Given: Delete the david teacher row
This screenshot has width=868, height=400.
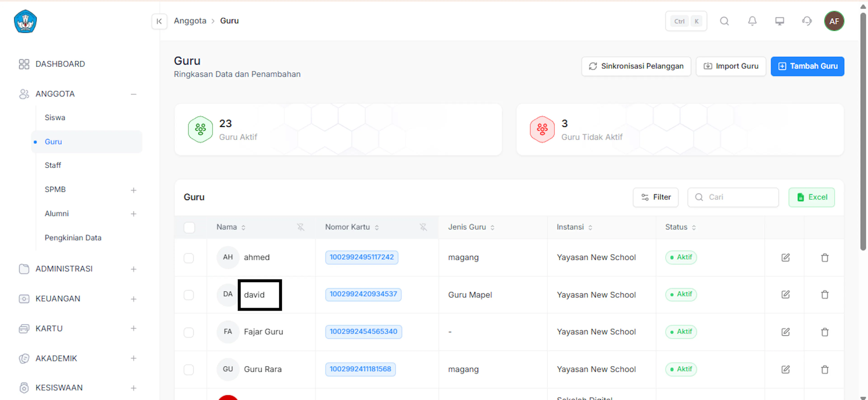Looking at the screenshot, I should [825, 294].
